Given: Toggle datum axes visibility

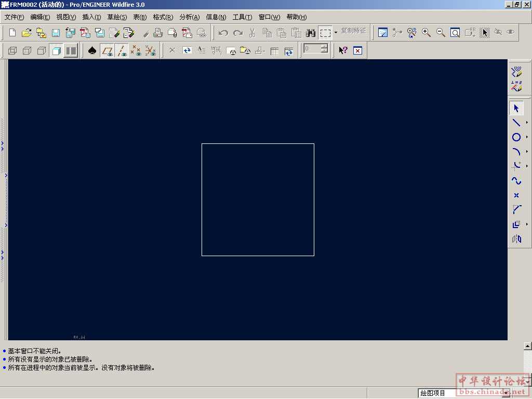Looking at the screenshot, I should click(122, 50).
